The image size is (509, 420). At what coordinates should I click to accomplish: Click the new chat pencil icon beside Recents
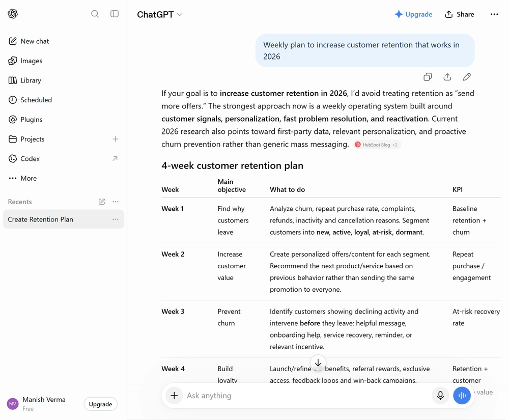(102, 202)
